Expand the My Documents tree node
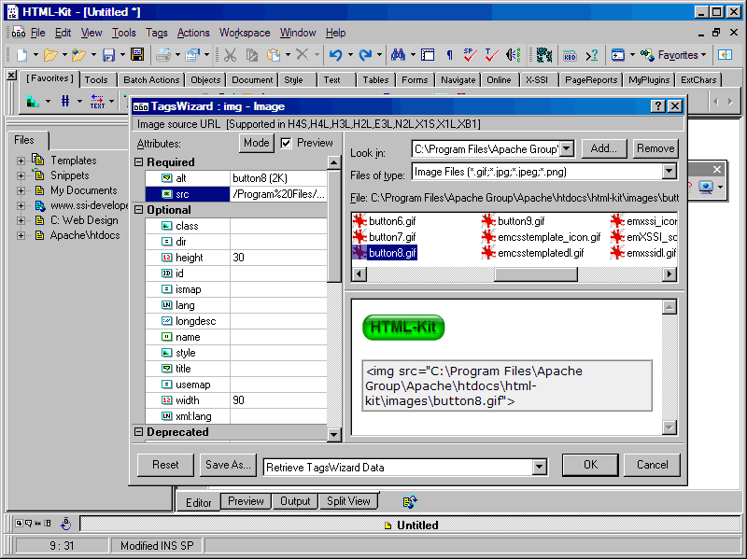This screenshot has height=560, width=747. click(x=21, y=191)
